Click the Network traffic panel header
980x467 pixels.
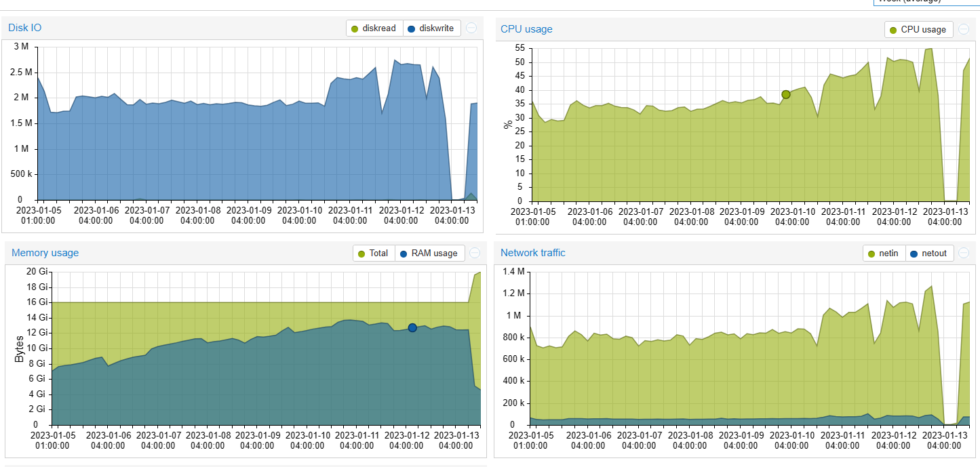point(532,253)
